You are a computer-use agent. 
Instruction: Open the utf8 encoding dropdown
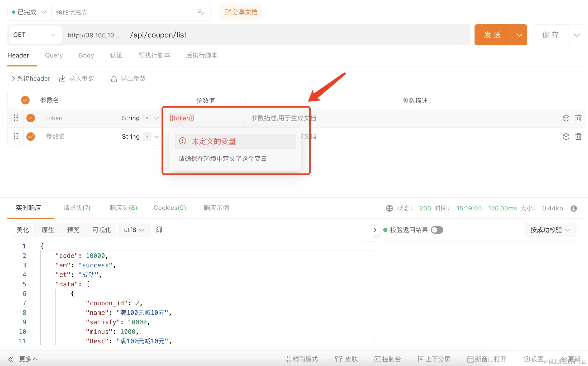coord(134,230)
